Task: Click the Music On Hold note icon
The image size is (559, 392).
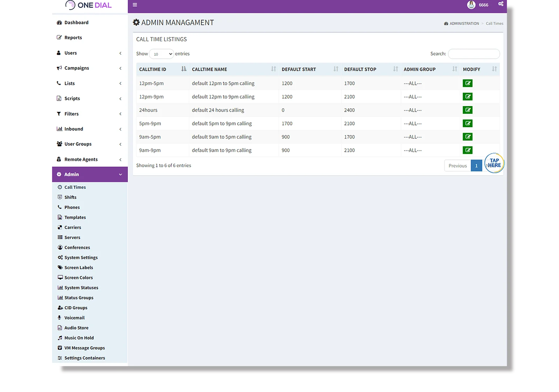Action: pyautogui.click(x=60, y=338)
